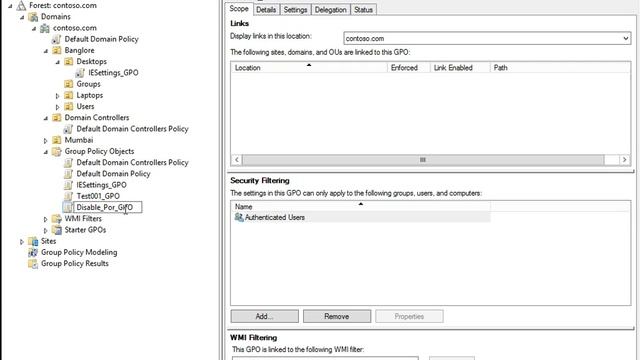Screen dimensions: 640x360
Task: Sort links by the Path column header
Action: pyautogui.click(x=560, y=68)
